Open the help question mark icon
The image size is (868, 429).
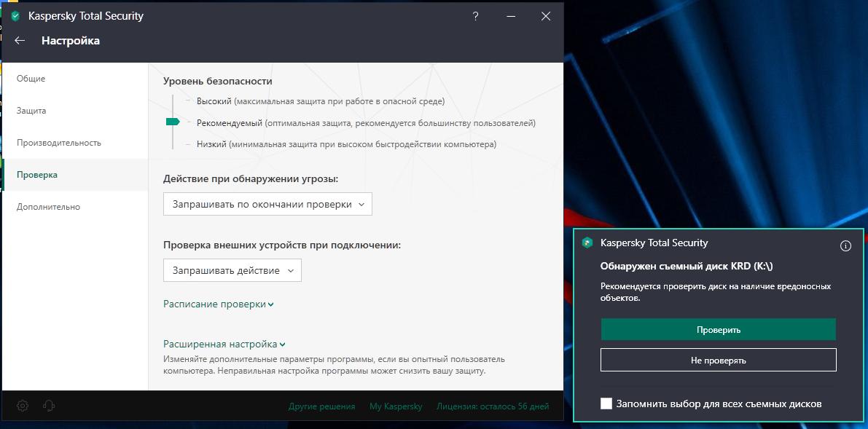(x=475, y=16)
